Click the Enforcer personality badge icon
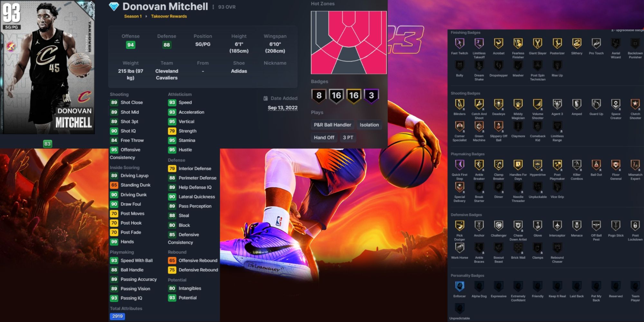This screenshot has width=644, height=322. (x=459, y=286)
